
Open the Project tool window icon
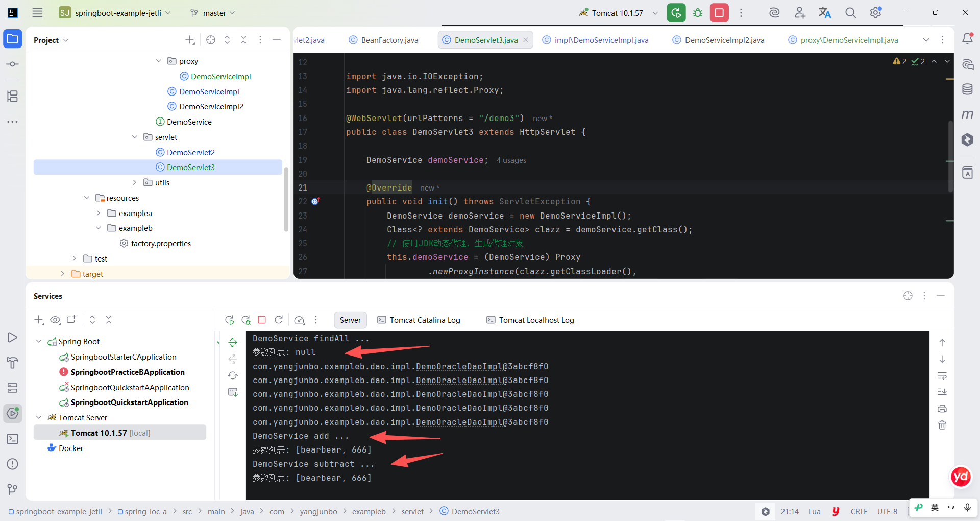[13, 39]
